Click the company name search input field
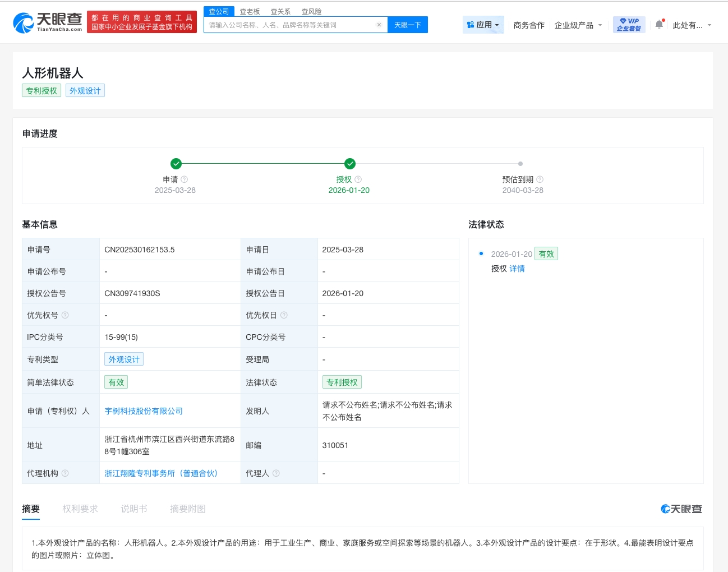The image size is (728, 572). click(x=289, y=25)
